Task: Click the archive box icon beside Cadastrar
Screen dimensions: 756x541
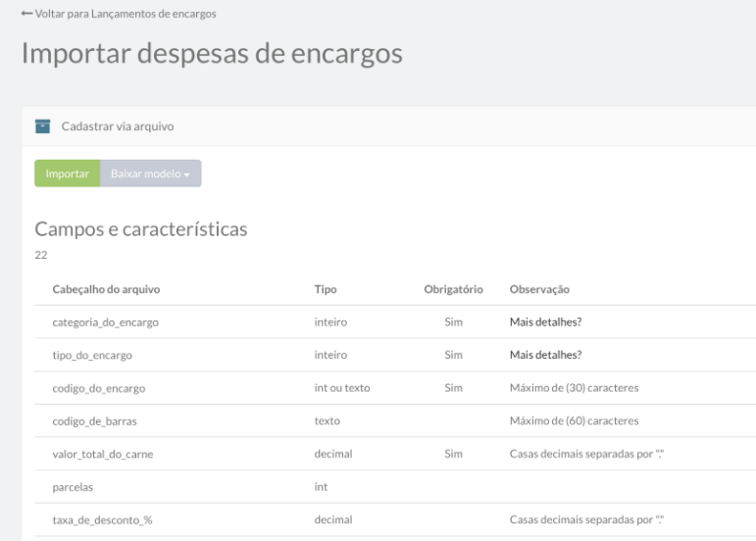Action: (x=43, y=125)
